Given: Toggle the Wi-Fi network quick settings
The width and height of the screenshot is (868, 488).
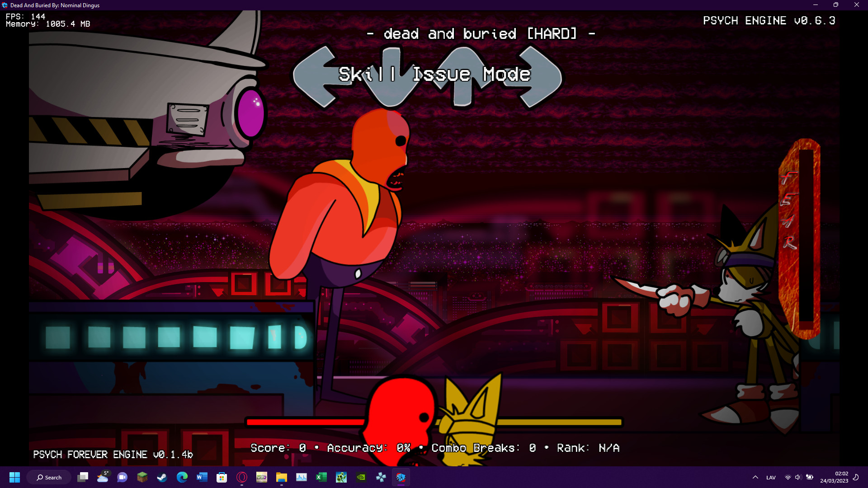Looking at the screenshot, I should click(x=788, y=477).
